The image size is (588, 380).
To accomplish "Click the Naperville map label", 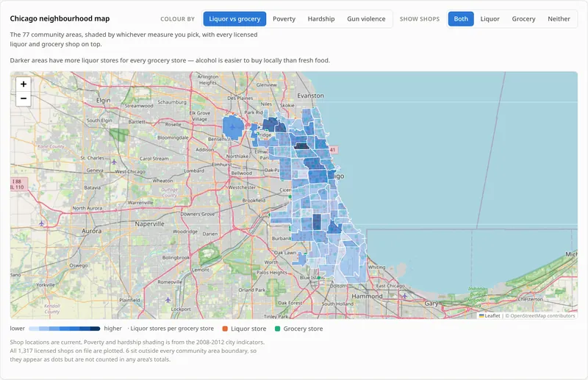I will tap(150, 224).
